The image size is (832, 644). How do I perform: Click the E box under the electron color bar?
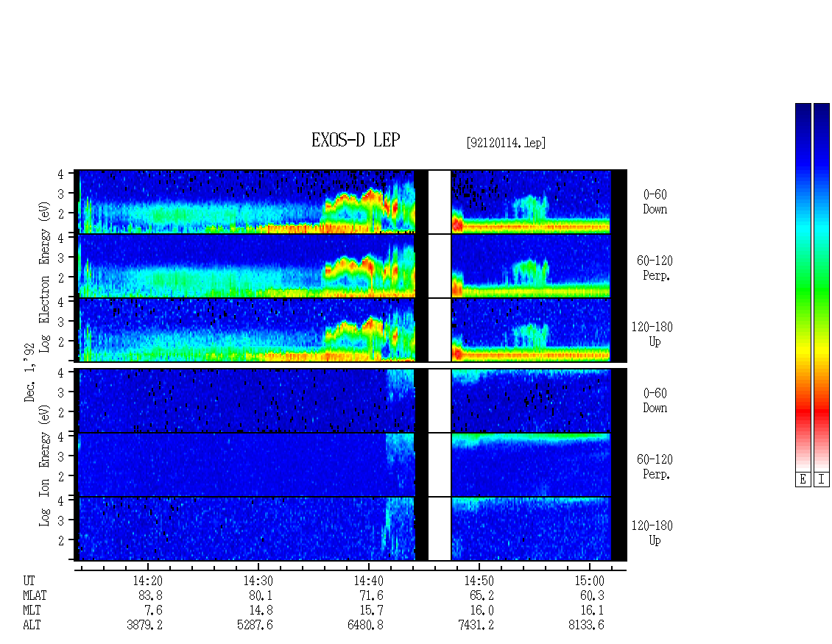(803, 480)
